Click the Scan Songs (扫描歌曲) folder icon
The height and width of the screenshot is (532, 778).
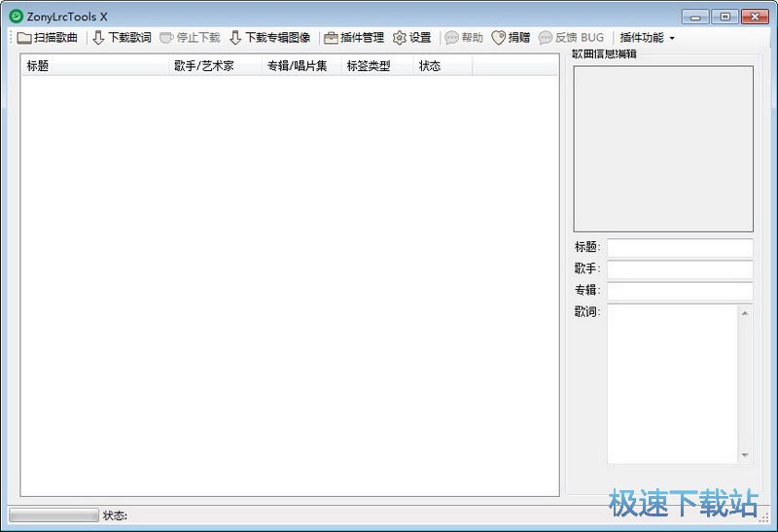24,38
